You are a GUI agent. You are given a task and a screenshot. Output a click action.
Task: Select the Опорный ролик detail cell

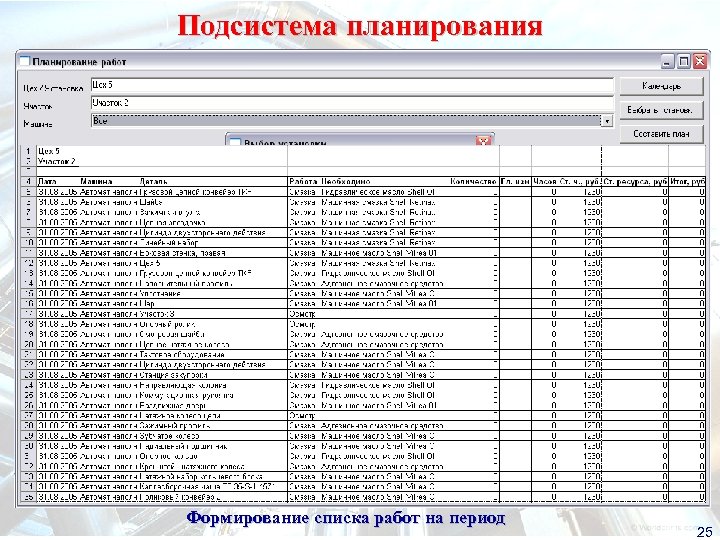(x=168, y=324)
